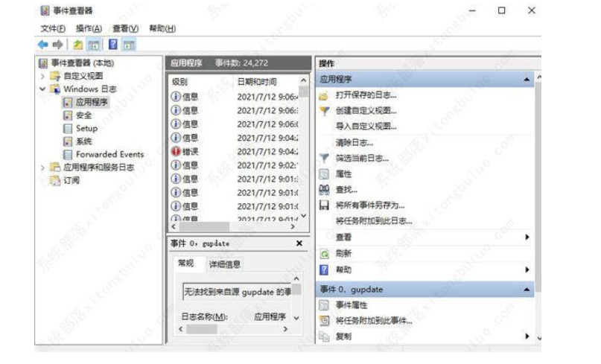Open Help via blue question mark toolbar icon
Viewport: 601px width, 364px height.
coord(112,45)
